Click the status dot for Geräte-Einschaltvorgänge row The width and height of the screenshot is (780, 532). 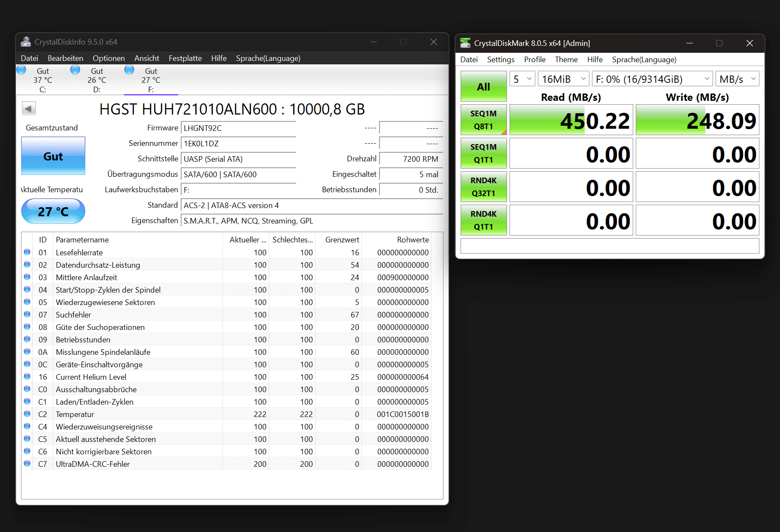coord(27,364)
